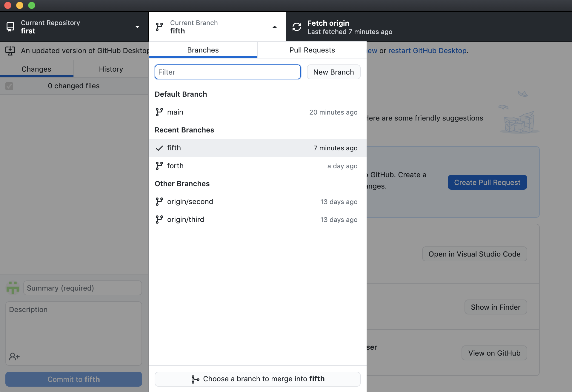
Task: Click the green macOS zoom button
Action: tap(32, 5)
